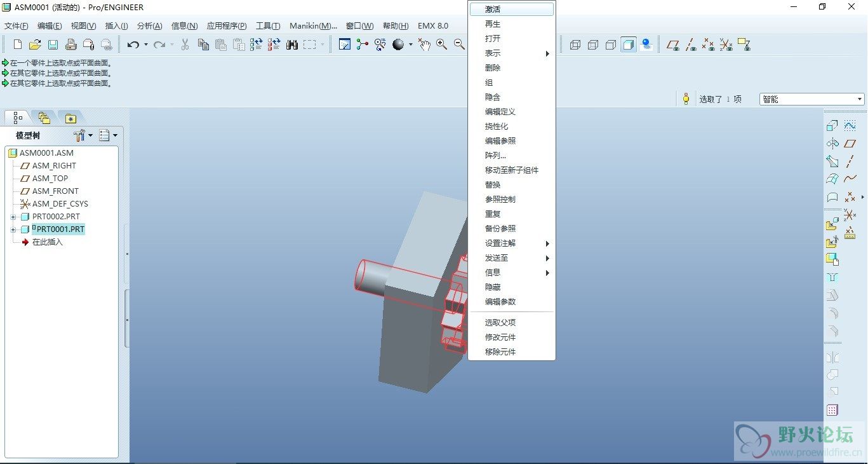
Task: Toggle coordinate systems display on/off
Action: point(726,44)
